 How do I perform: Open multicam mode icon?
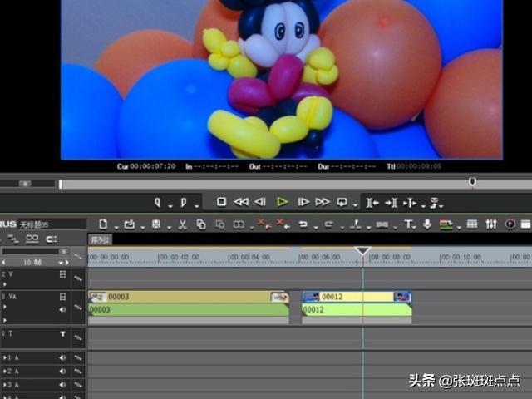tap(446, 224)
